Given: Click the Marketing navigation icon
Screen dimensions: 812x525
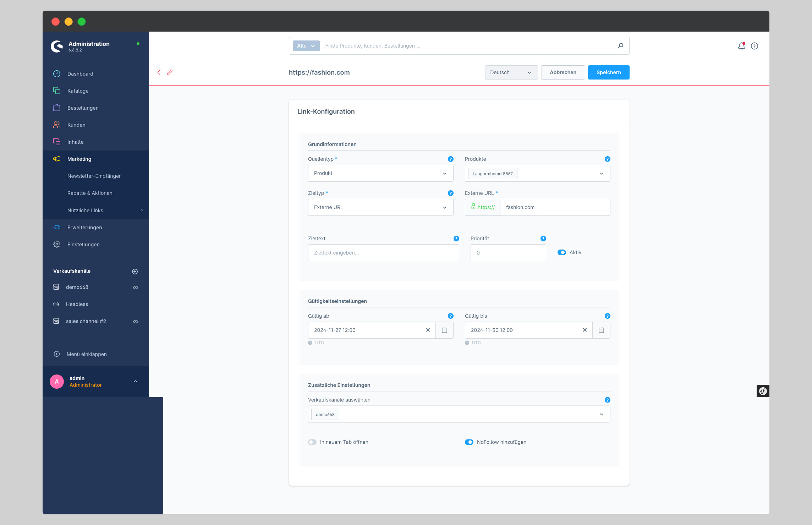Looking at the screenshot, I should click(57, 159).
